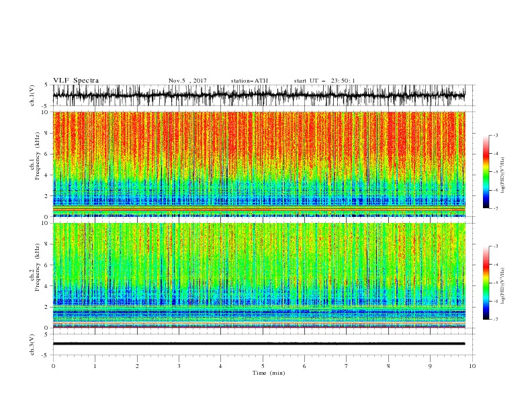Screen dimensions: 532x411
Task: Click the ch.2 color scale bar
Action: click(x=486, y=283)
